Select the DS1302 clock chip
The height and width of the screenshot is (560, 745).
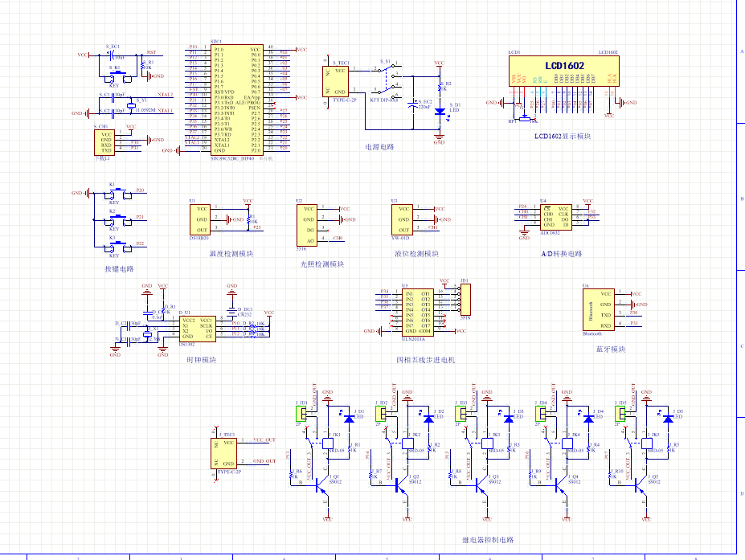pos(197,329)
